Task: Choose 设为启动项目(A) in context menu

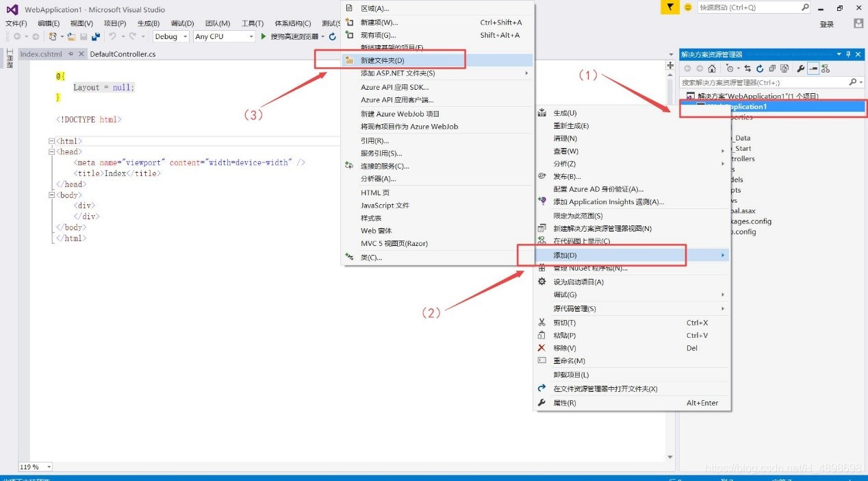Action: click(632, 282)
